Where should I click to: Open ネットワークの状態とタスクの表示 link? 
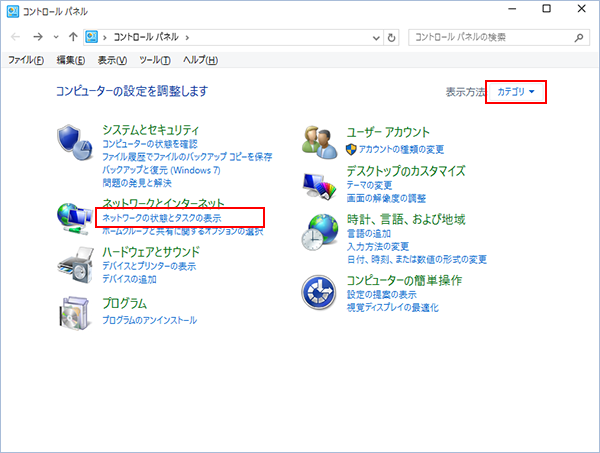(x=162, y=217)
